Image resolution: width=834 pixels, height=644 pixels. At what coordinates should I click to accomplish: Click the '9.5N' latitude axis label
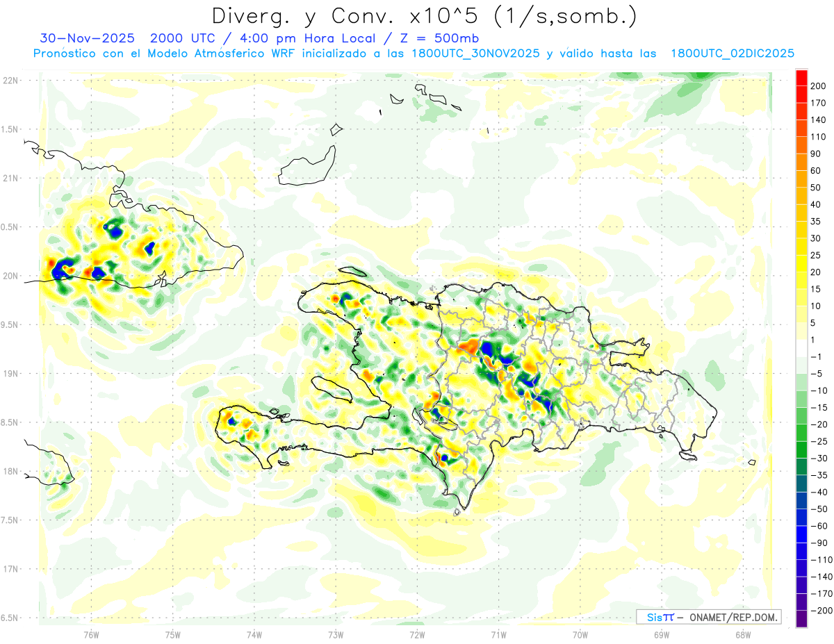pos(10,324)
